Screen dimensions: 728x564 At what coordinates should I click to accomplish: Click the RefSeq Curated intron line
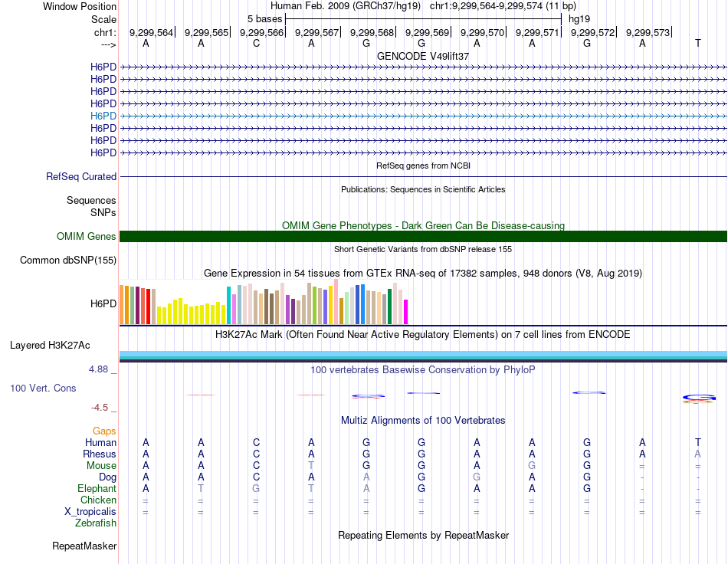tap(423, 177)
